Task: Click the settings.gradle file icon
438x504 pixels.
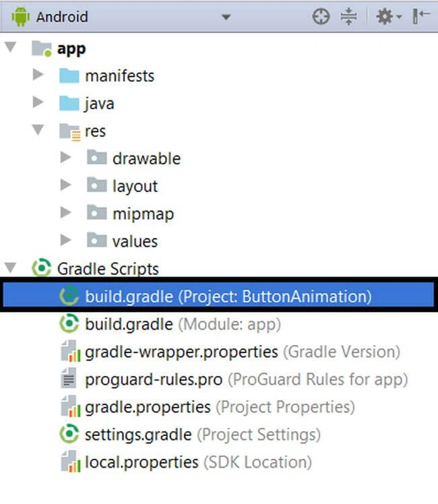Action: pos(69,434)
